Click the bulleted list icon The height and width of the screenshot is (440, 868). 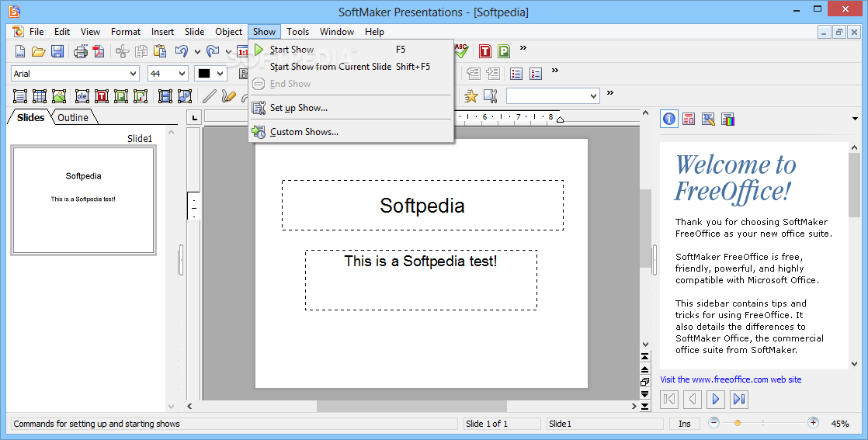pos(516,74)
